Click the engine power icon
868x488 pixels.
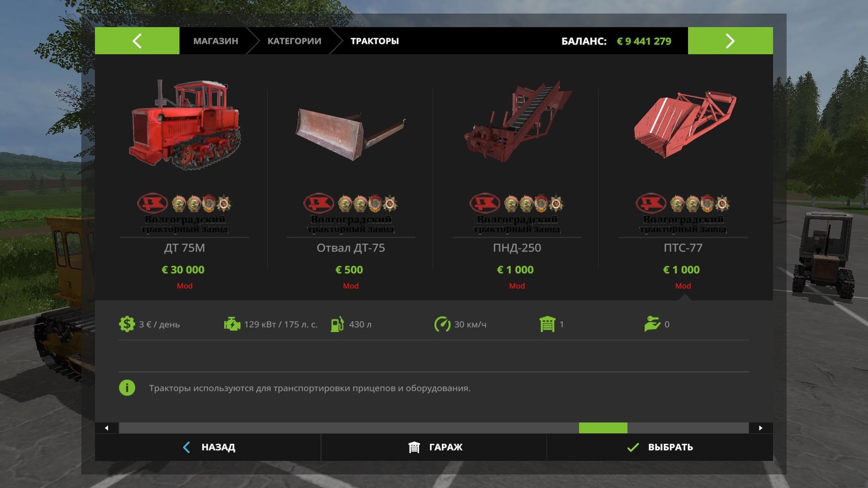pyautogui.click(x=232, y=324)
